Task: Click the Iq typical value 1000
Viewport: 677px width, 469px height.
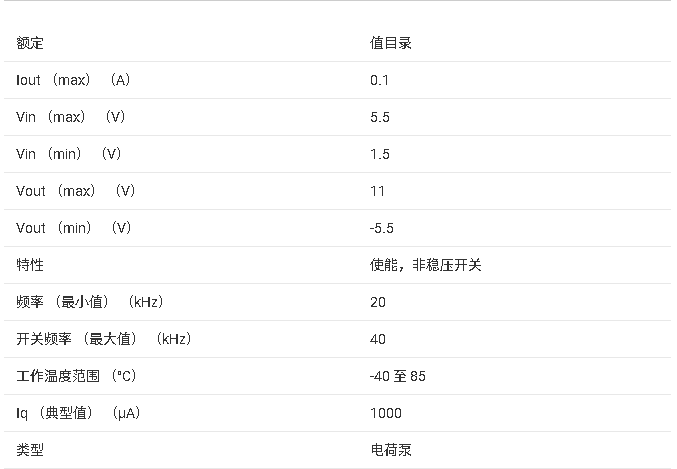Action: (x=385, y=413)
